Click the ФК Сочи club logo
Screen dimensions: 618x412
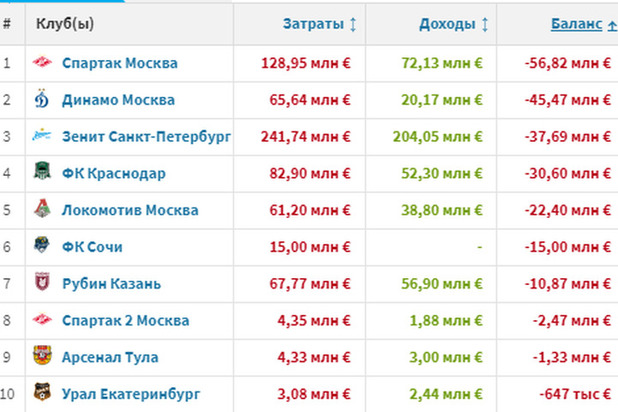click(x=42, y=244)
